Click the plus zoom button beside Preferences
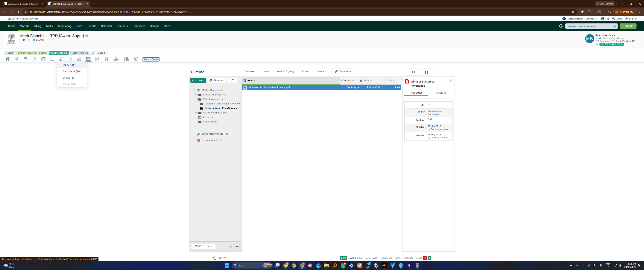 pos(230,246)
